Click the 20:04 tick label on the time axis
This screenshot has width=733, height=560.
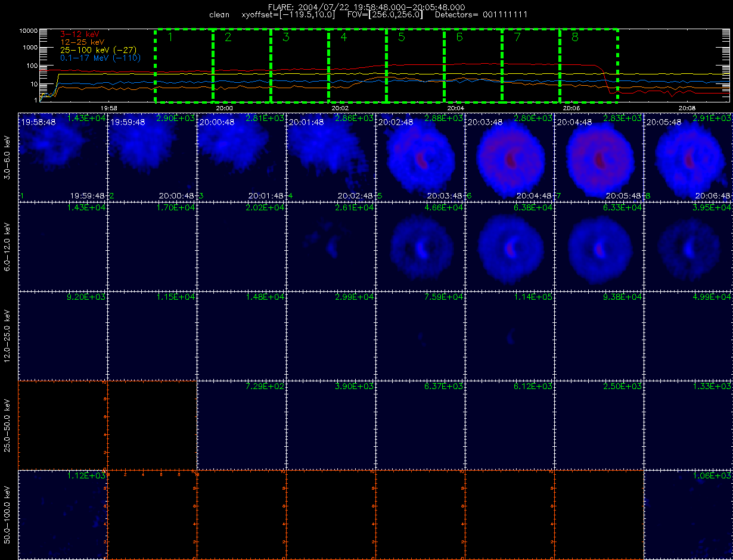click(x=455, y=108)
